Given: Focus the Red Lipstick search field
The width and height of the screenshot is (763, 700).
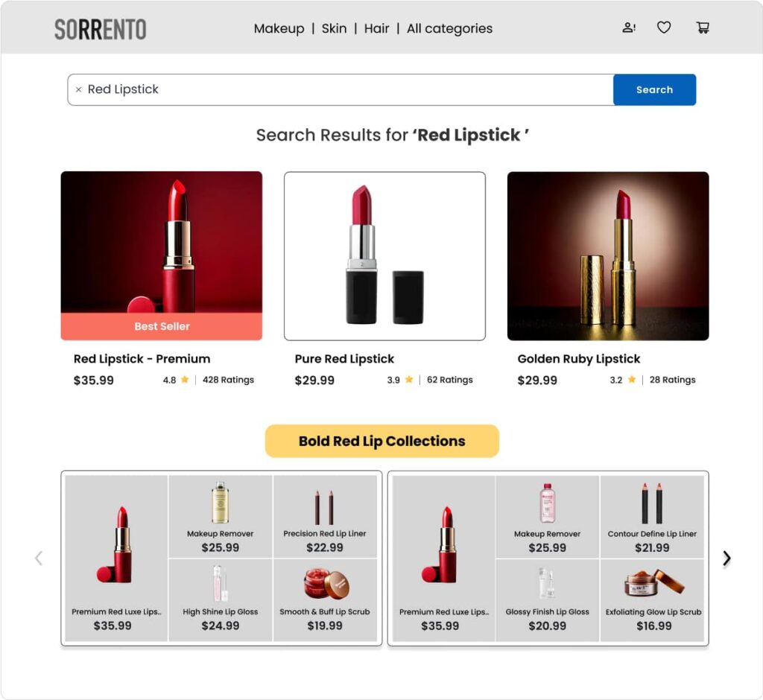Looking at the screenshot, I should coord(341,89).
